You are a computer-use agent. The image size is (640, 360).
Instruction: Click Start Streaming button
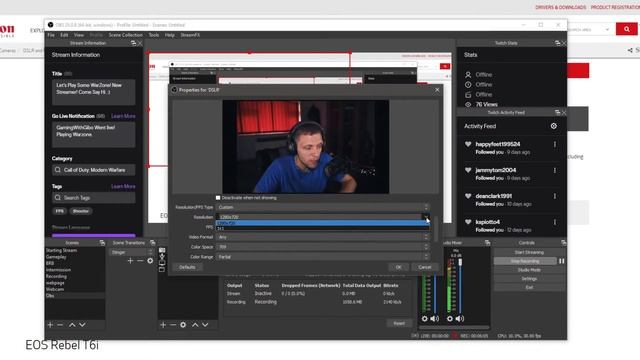pyautogui.click(x=529, y=252)
